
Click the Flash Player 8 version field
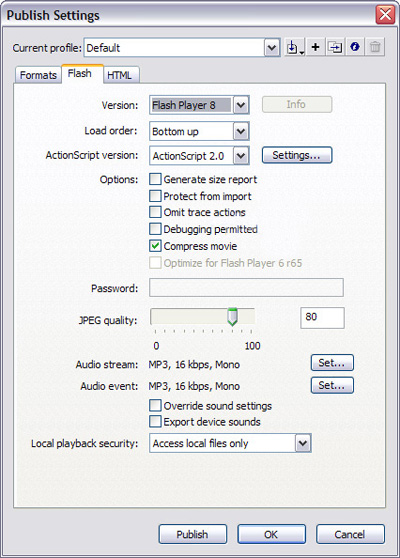pyautogui.click(x=191, y=105)
